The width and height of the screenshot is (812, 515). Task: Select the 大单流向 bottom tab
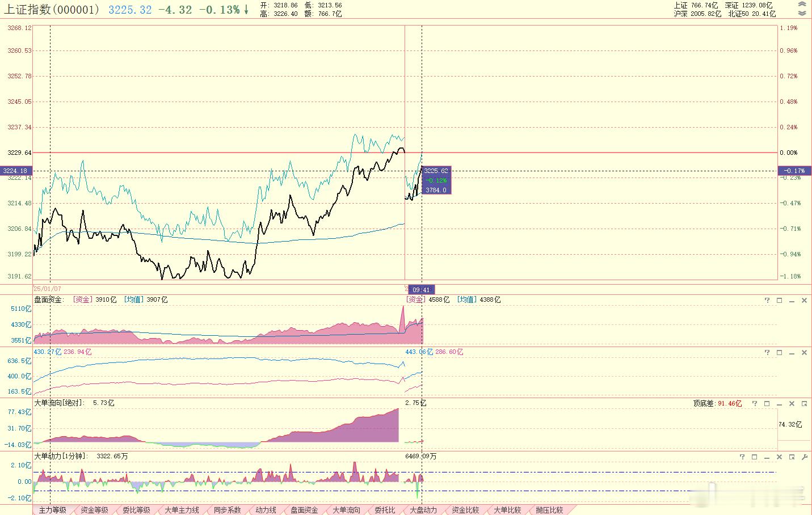pyautogui.click(x=346, y=510)
